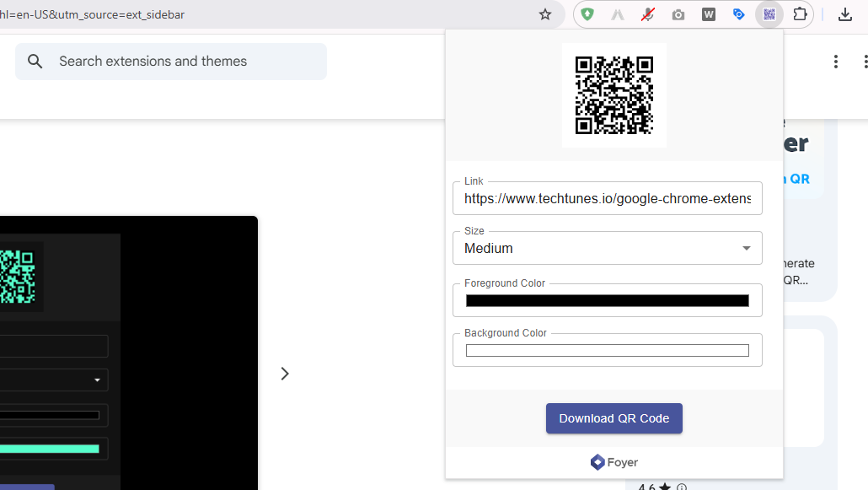The width and height of the screenshot is (868, 490).
Task: Focus the Search extensions and themes field
Action: click(171, 62)
